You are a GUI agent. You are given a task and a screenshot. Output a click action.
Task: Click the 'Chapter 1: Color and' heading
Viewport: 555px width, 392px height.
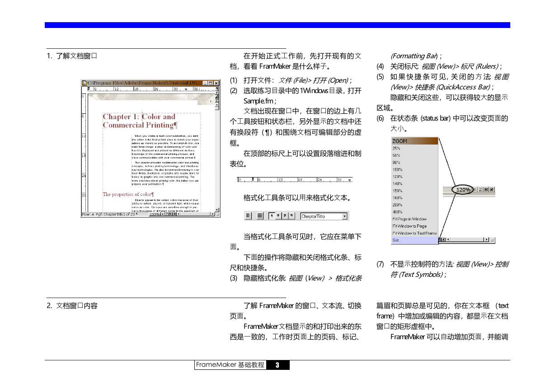click(x=139, y=117)
